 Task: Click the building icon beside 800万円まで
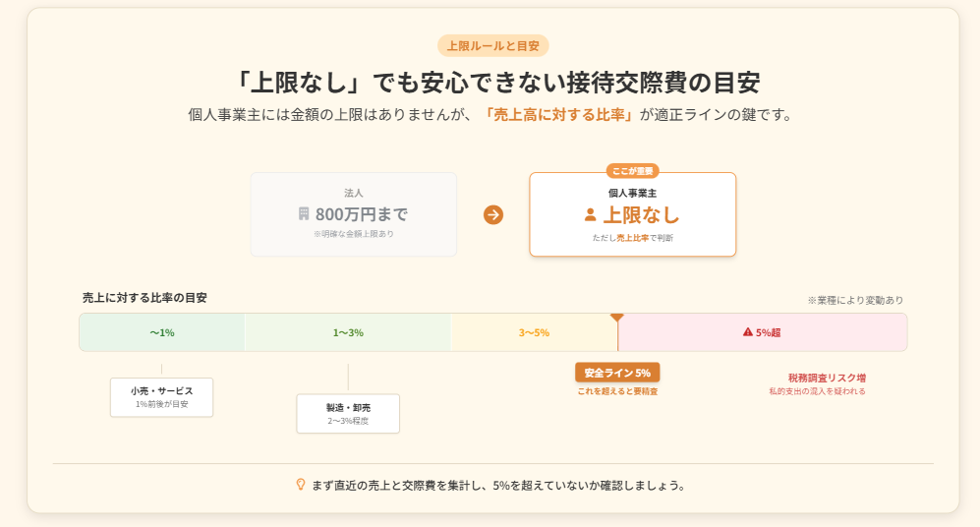pyautogui.click(x=304, y=214)
